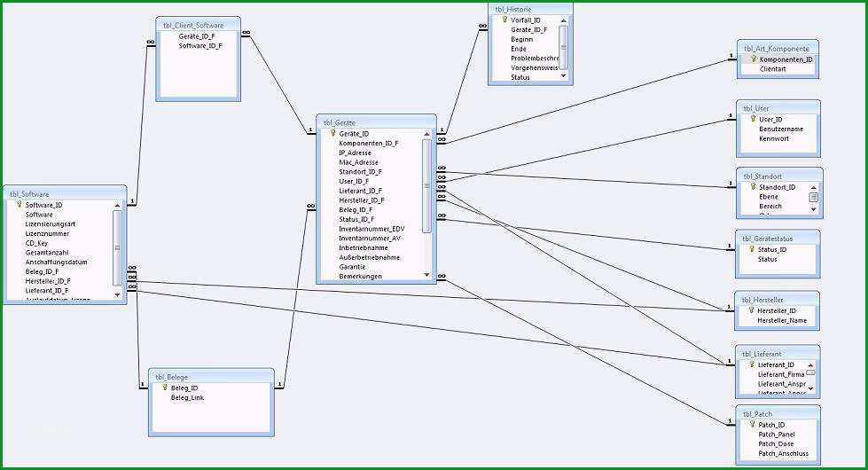Select the tbl_Hersteller table title bar
This screenshot has height=470, width=868.
[x=778, y=300]
